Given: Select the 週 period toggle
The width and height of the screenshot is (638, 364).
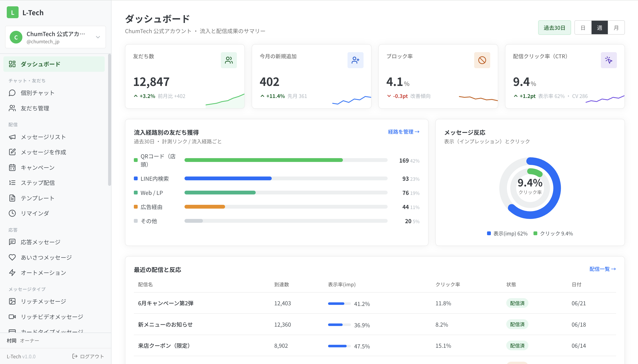Looking at the screenshot, I should click(600, 27).
